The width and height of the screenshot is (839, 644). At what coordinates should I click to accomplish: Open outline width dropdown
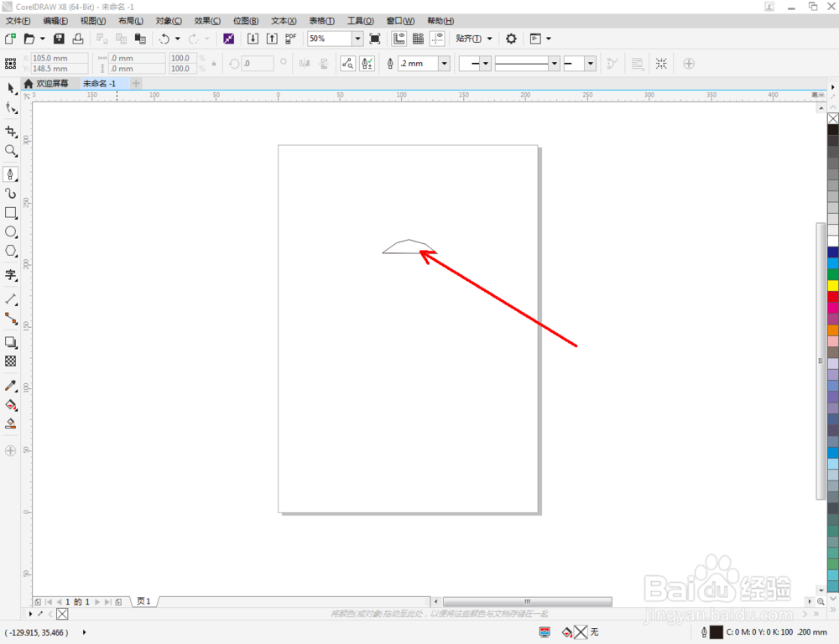click(x=444, y=64)
